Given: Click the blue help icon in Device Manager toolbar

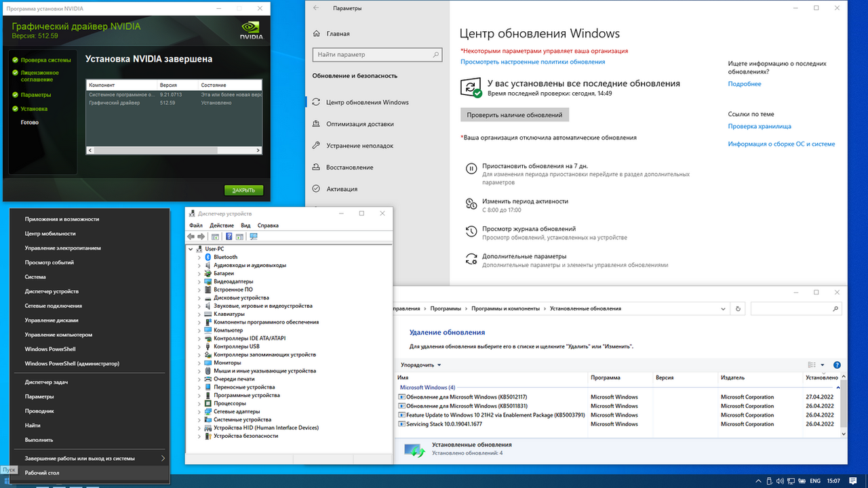Looking at the screenshot, I should [x=229, y=237].
